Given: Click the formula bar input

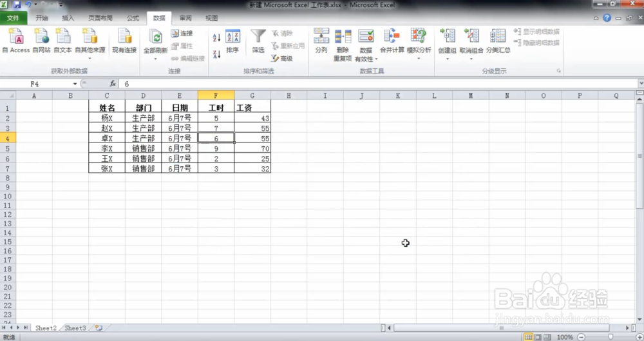Looking at the screenshot, I should [x=378, y=84].
